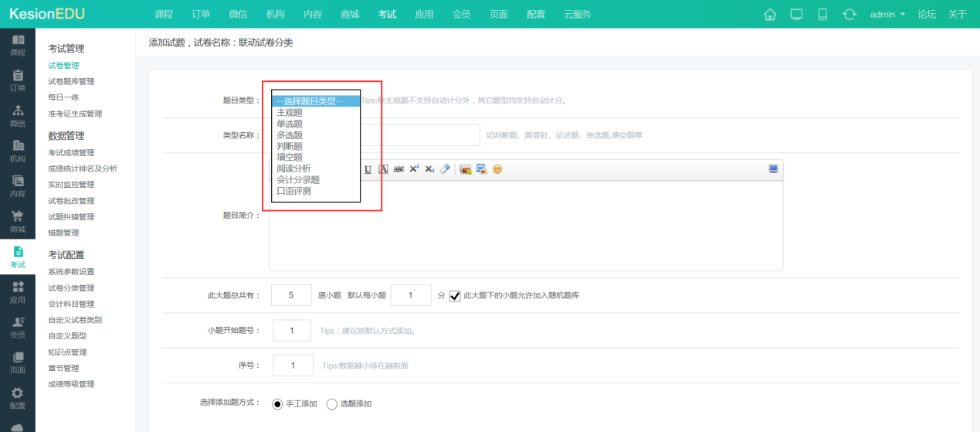
Task: Click the 序号 input field
Action: [x=293, y=366]
